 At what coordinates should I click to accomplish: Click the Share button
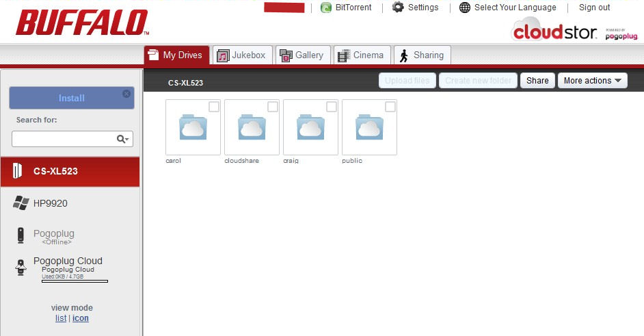pyautogui.click(x=537, y=81)
